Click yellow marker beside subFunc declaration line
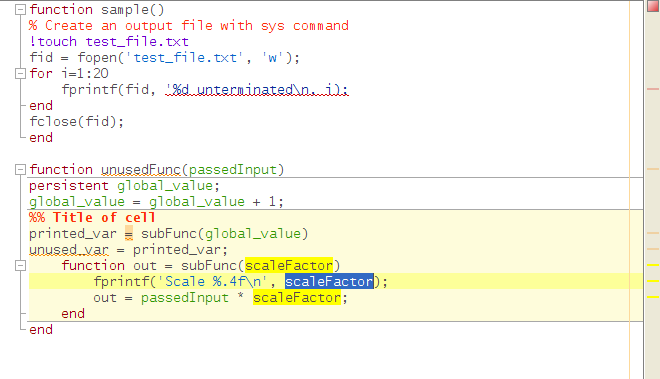 click(653, 265)
